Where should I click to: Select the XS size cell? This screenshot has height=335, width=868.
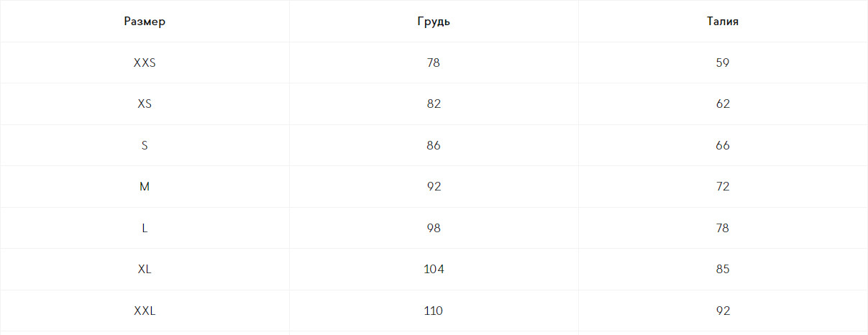click(145, 104)
